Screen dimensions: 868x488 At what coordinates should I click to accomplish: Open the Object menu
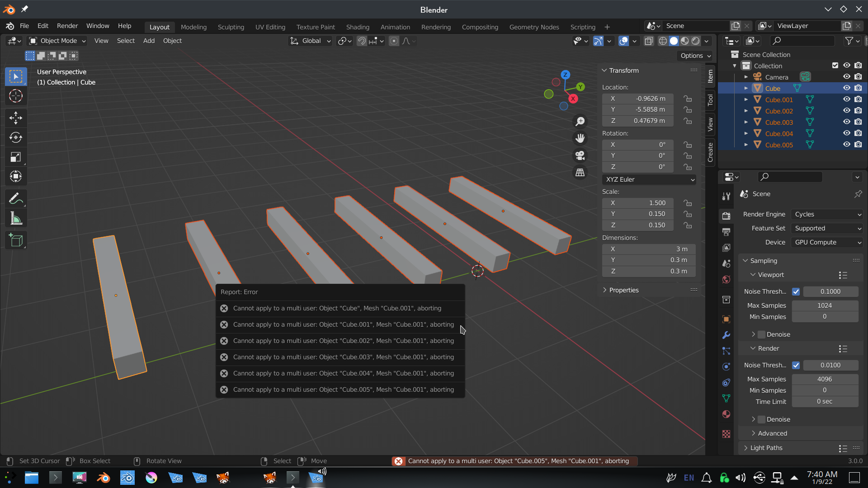(172, 41)
